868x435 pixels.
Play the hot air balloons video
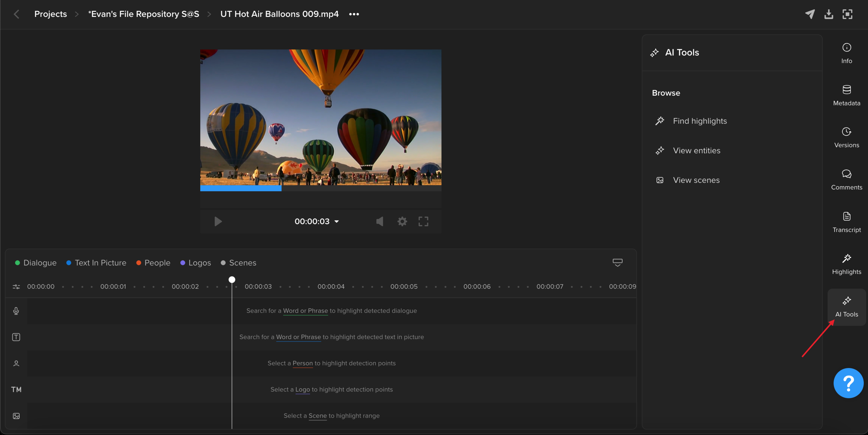(218, 221)
